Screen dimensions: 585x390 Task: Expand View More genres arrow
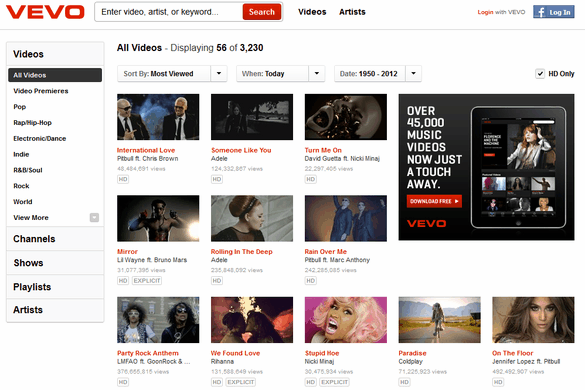(x=94, y=218)
